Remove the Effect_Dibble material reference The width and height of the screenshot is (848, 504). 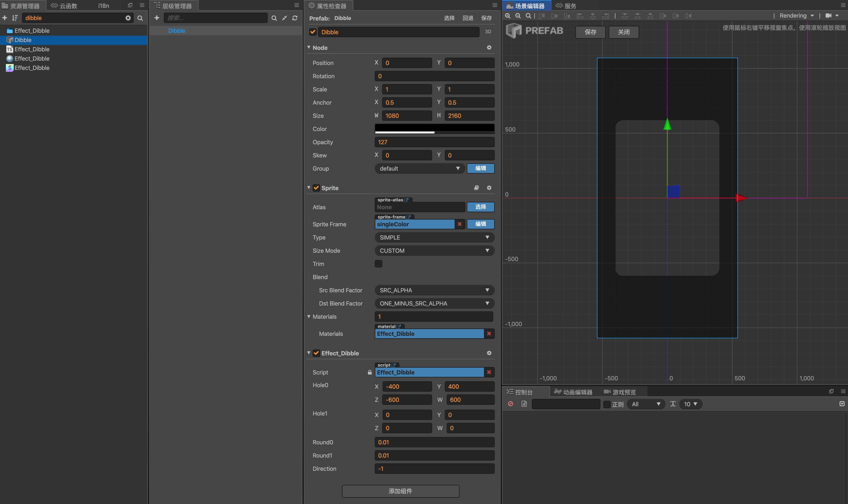[x=489, y=333]
